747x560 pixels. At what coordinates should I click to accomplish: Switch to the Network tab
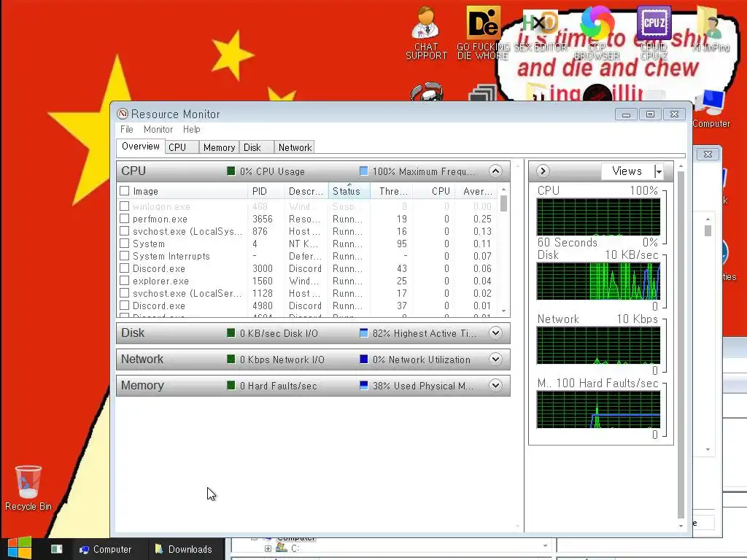(x=295, y=147)
